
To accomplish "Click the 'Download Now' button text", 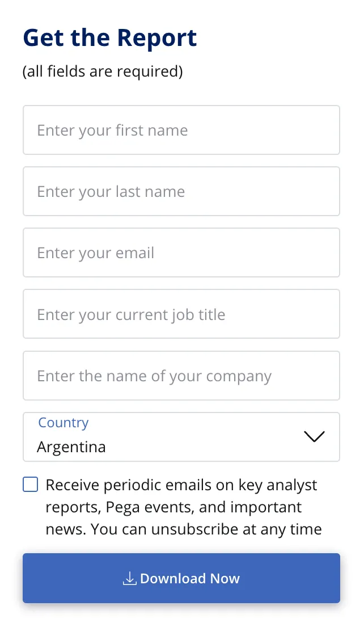I will click(x=190, y=578).
